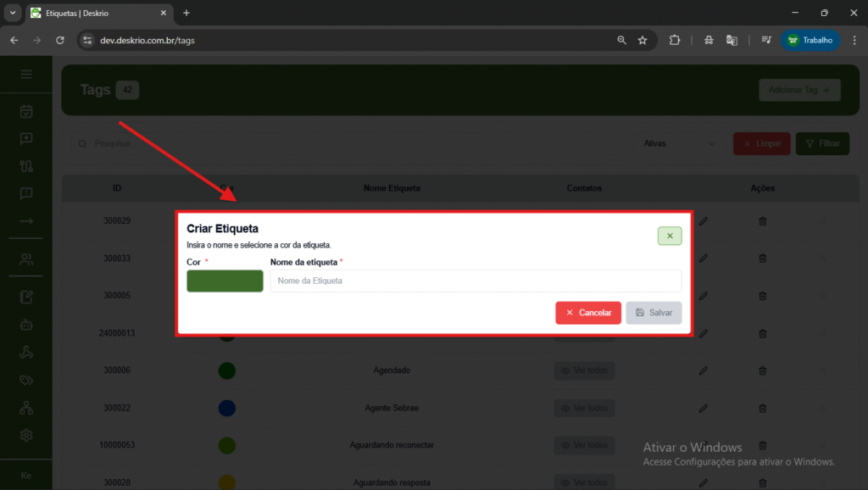The width and height of the screenshot is (868, 490).
Task: Open the contacts people icon in sidebar
Action: click(26, 259)
